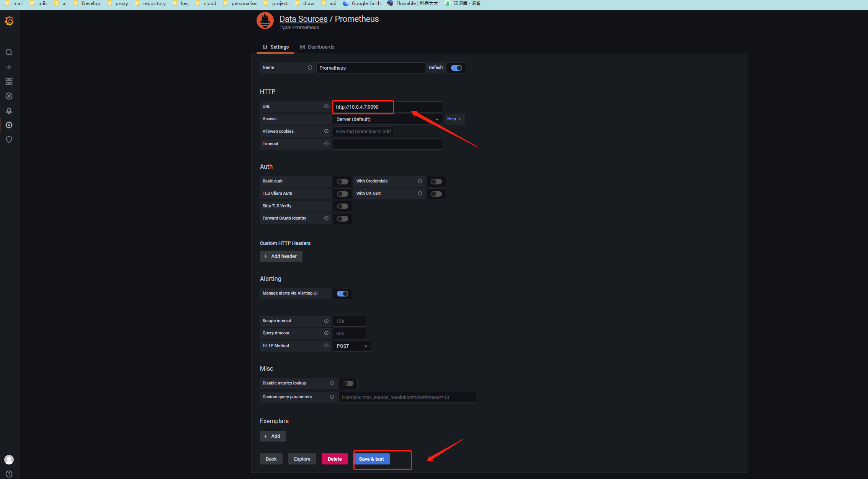Open the Access Server (default) dropdown
The image size is (868, 479).
coord(387,119)
